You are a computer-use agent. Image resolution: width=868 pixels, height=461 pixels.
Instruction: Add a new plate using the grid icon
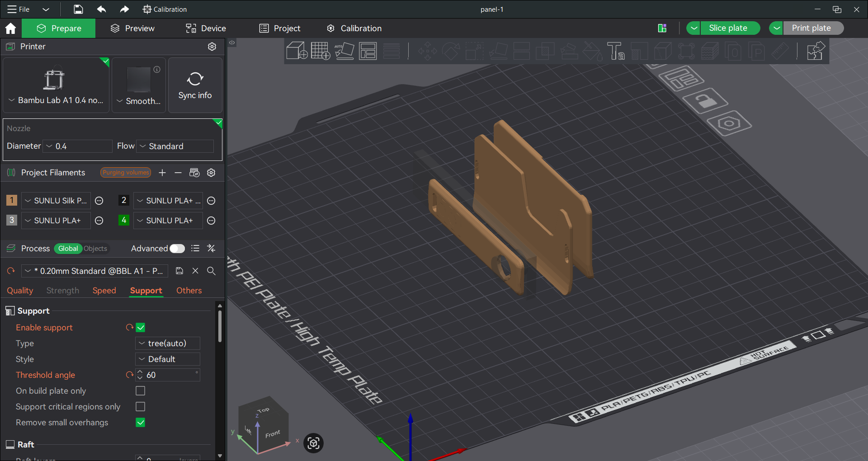pos(320,51)
